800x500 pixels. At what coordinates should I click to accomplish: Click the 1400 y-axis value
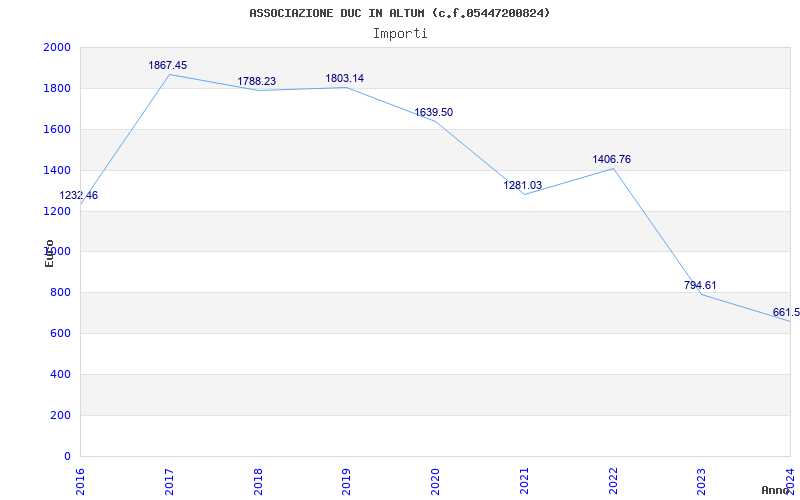click(x=57, y=170)
